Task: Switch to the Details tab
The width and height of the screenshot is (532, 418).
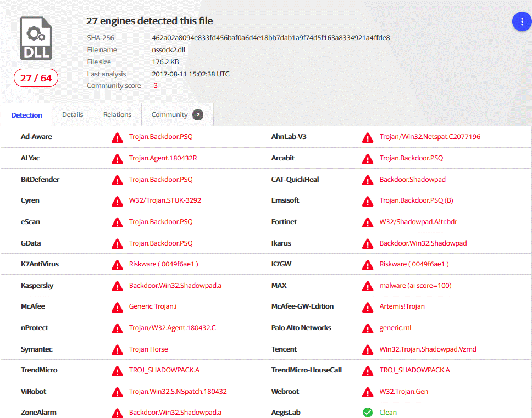Action: point(73,115)
